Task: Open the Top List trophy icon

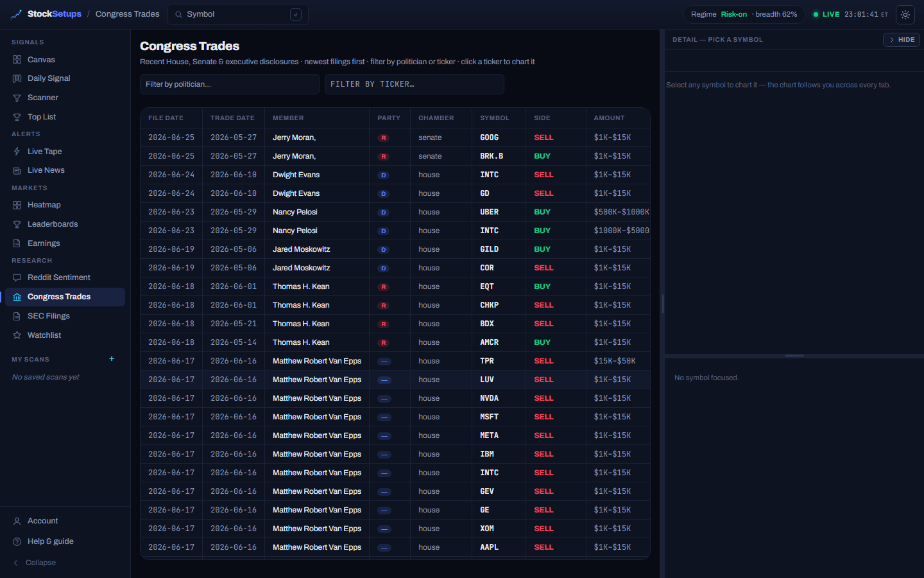Action: [x=17, y=117]
